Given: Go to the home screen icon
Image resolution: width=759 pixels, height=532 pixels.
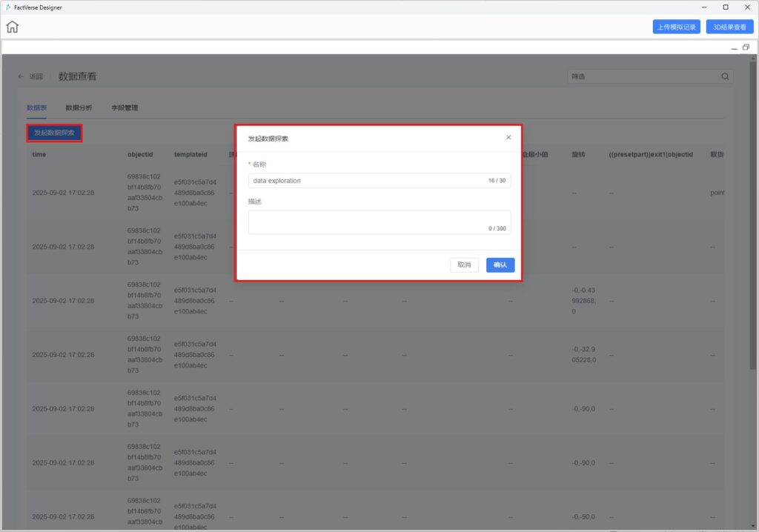Looking at the screenshot, I should pos(12,27).
